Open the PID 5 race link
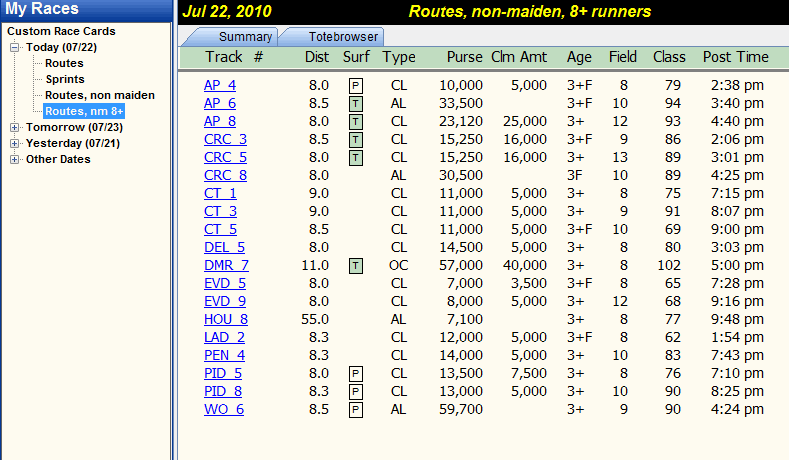Viewport: 789px width, 460px height. [x=223, y=374]
